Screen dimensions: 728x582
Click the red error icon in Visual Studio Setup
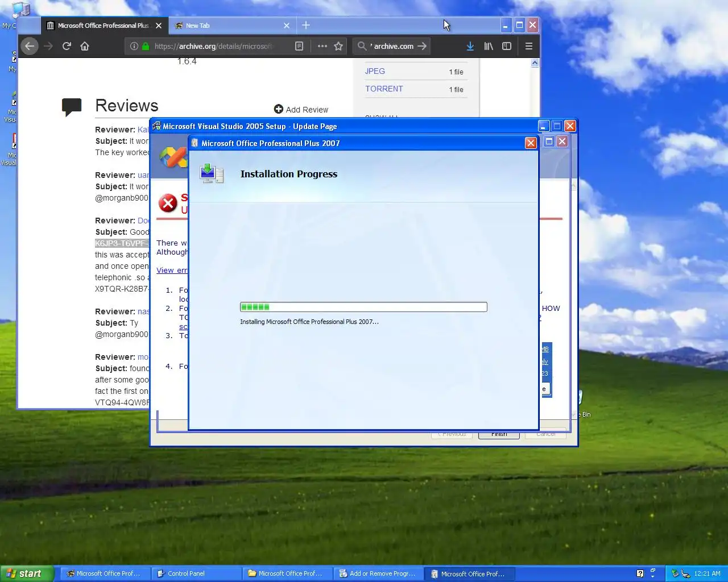coord(168,203)
